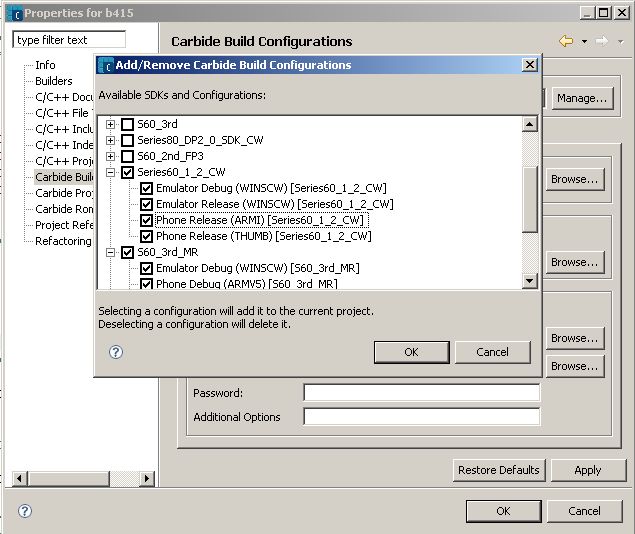Image resolution: width=635 pixels, height=534 pixels.
Task: Select Project References in the properties tree
Action: (64, 225)
